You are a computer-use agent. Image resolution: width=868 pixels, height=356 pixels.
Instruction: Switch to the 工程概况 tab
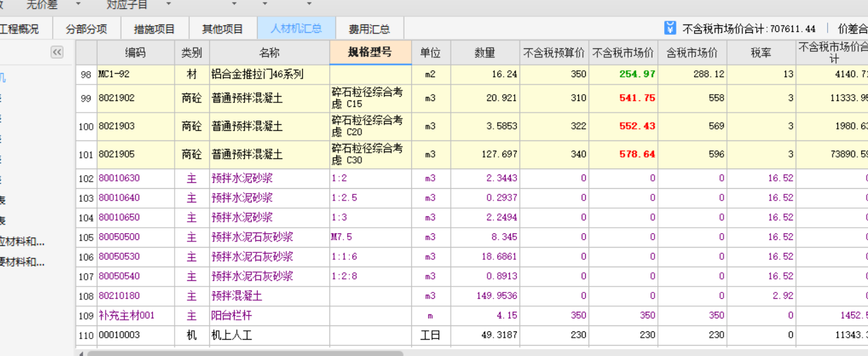[x=19, y=29]
